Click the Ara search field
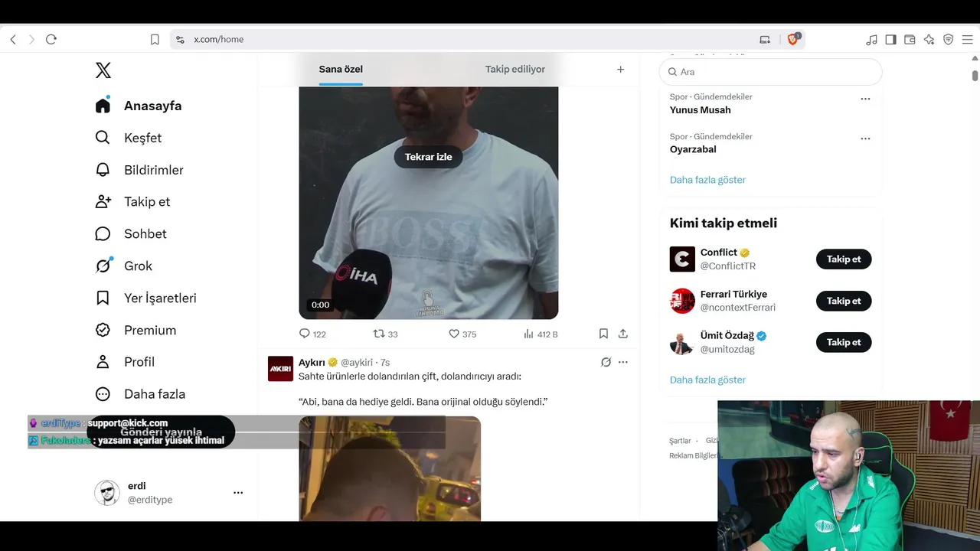980x551 pixels. point(770,72)
